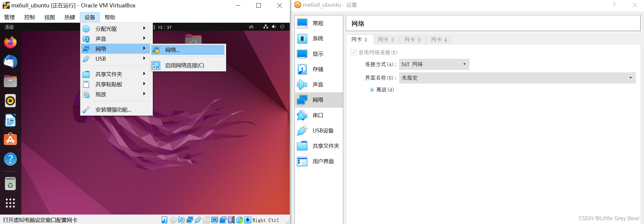Open the Files manager in the dock
The width and height of the screenshot is (644, 224).
[10, 81]
